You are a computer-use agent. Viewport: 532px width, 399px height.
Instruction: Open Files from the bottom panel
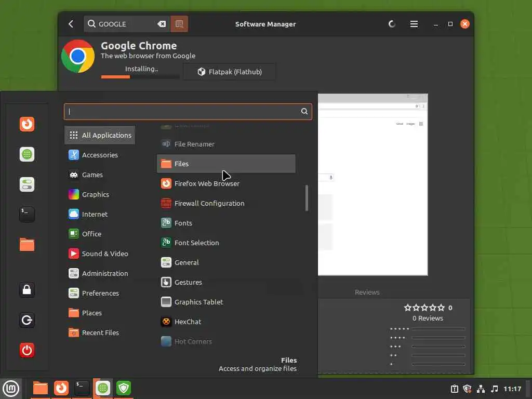point(40,388)
